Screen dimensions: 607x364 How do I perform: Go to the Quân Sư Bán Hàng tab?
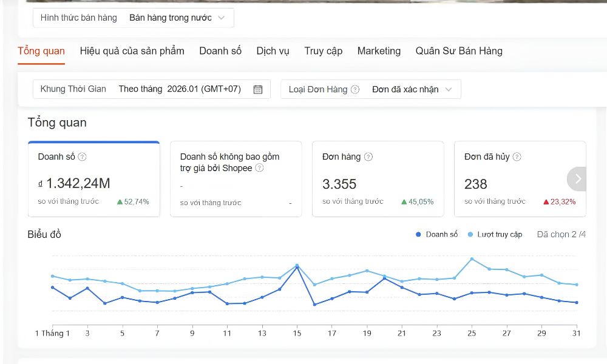coord(459,51)
